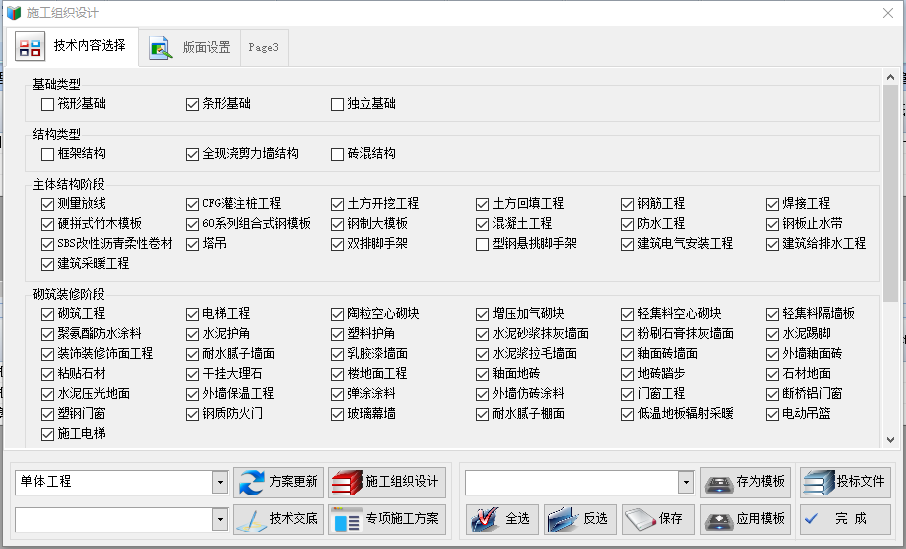
Task: Check the 框架结构 option
Action: 47,154
